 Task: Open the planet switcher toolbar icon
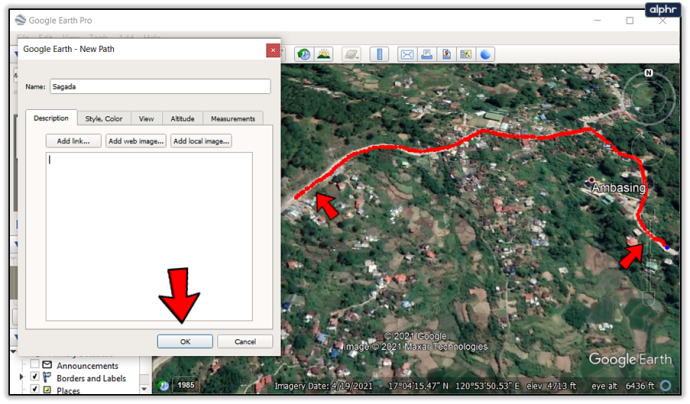point(352,54)
